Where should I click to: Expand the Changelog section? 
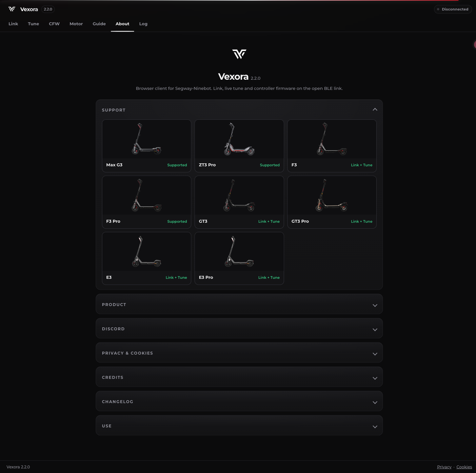tap(239, 401)
